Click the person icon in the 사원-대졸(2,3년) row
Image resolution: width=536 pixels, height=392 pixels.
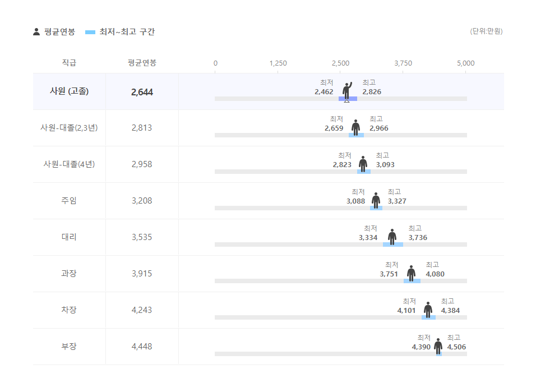[x=355, y=127]
